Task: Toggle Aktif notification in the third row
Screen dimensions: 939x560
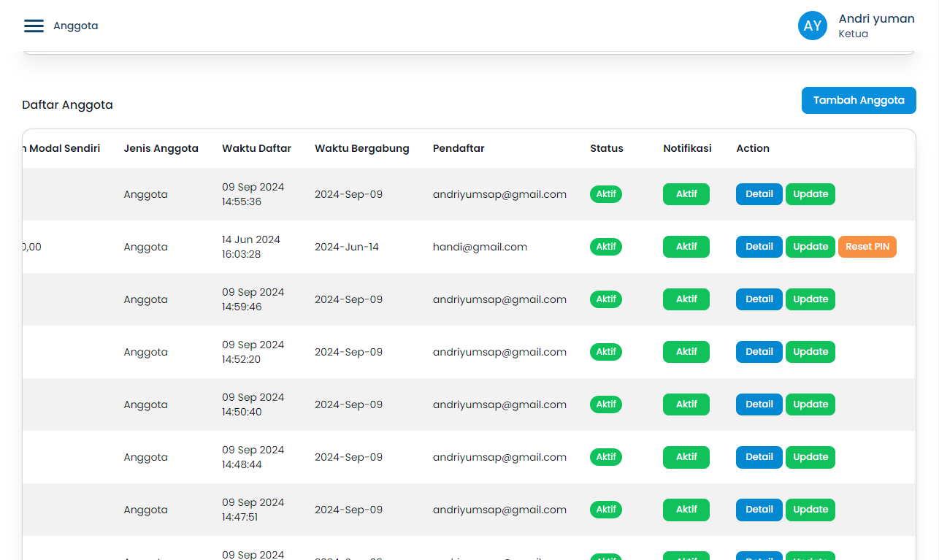Action: point(686,299)
